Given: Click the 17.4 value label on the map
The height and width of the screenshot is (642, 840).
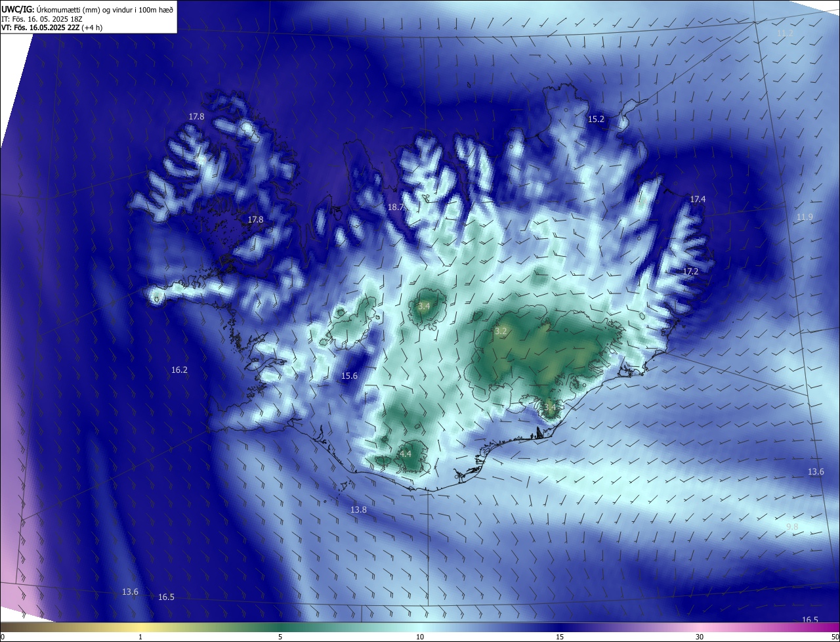Looking at the screenshot, I should coord(698,199).
